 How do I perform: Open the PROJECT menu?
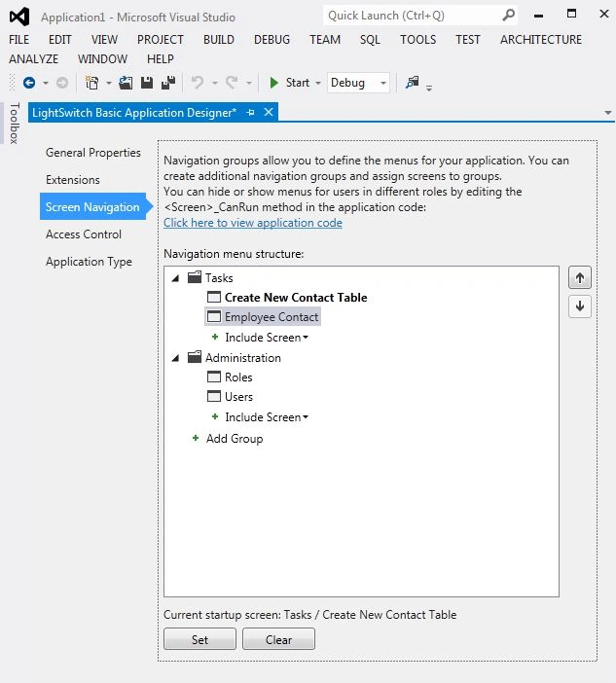click(161, 40)
